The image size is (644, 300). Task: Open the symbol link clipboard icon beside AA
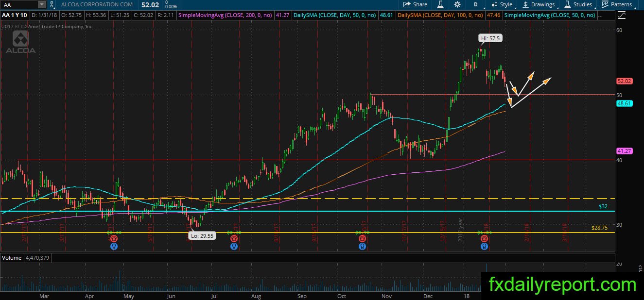point(53,4)
